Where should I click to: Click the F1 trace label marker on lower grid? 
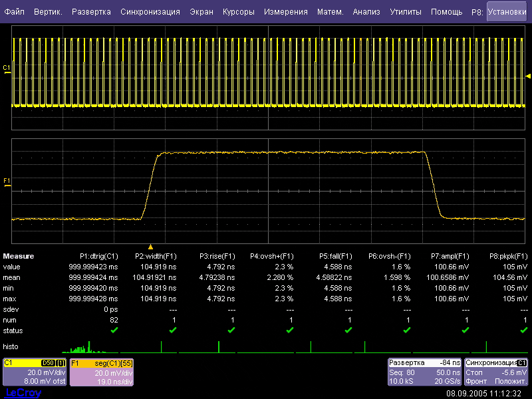point(7,181)
